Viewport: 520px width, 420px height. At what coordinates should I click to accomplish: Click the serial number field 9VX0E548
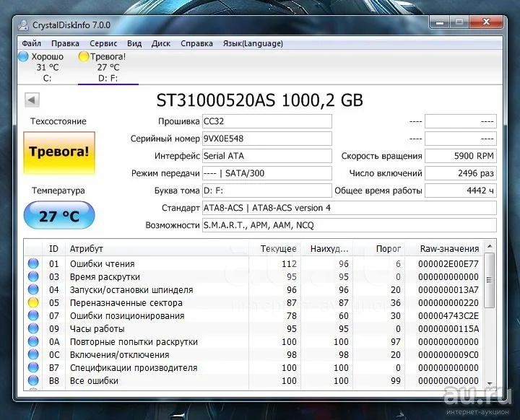click(x=267, y=139)
